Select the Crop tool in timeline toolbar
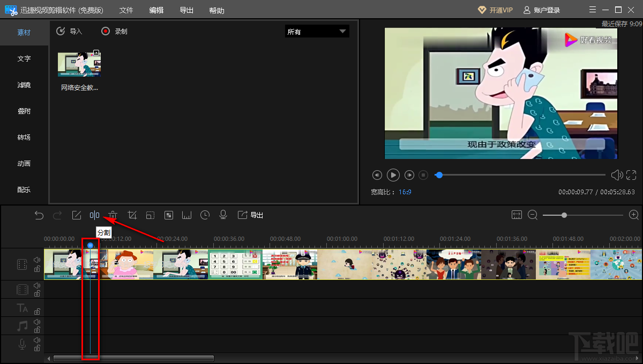Image resolution: width=643 pixels, height=364 pixels. pos(132,215)
